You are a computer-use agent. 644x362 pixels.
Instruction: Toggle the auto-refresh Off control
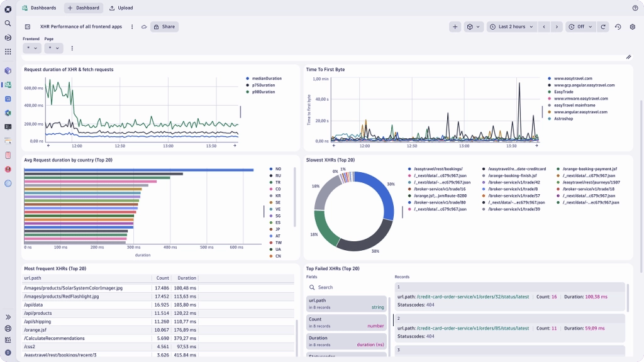[579, 26]
